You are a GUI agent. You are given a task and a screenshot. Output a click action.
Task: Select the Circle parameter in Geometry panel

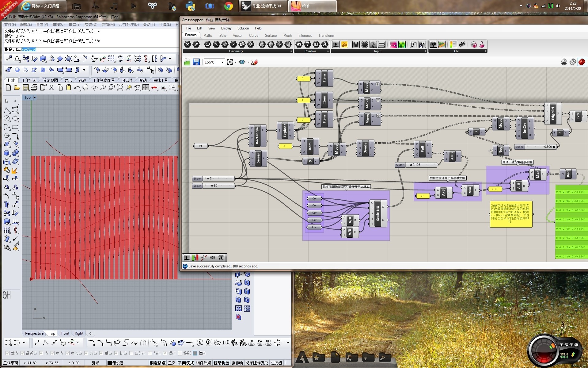[207, 44]
